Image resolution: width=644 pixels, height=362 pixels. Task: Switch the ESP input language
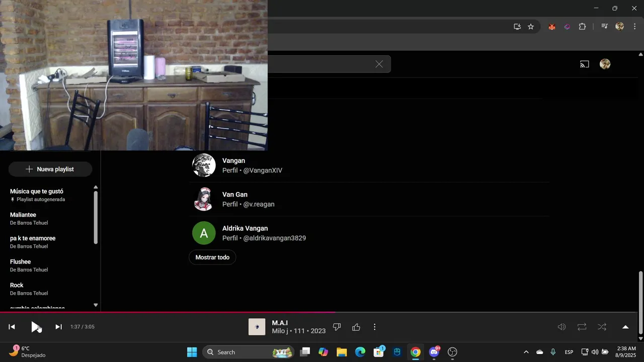point(569,352)
